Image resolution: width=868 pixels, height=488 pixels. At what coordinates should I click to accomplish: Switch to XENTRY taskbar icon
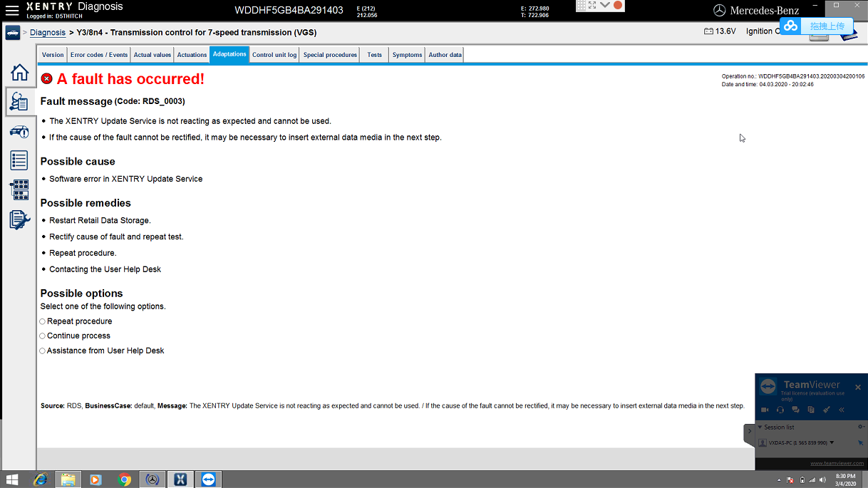click(x=180, y=479)
